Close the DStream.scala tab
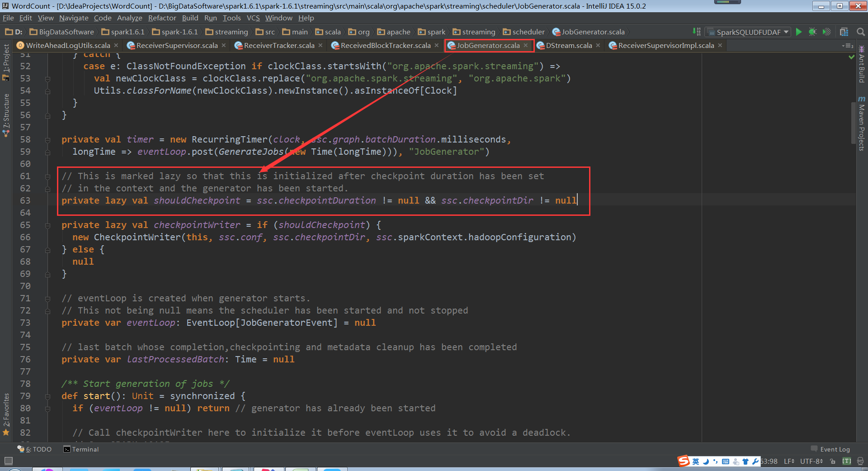The height and width of the screenshot is (471, 868). 598,45
